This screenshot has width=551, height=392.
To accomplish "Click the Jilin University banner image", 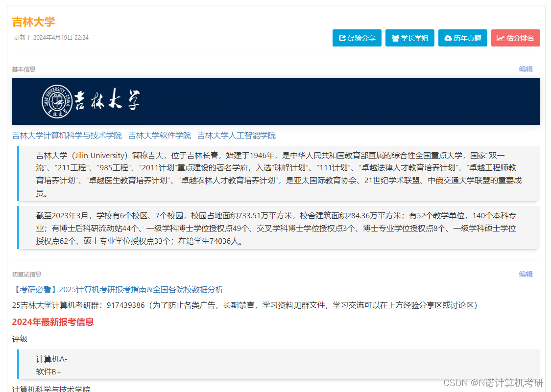I will pos(276,101).
